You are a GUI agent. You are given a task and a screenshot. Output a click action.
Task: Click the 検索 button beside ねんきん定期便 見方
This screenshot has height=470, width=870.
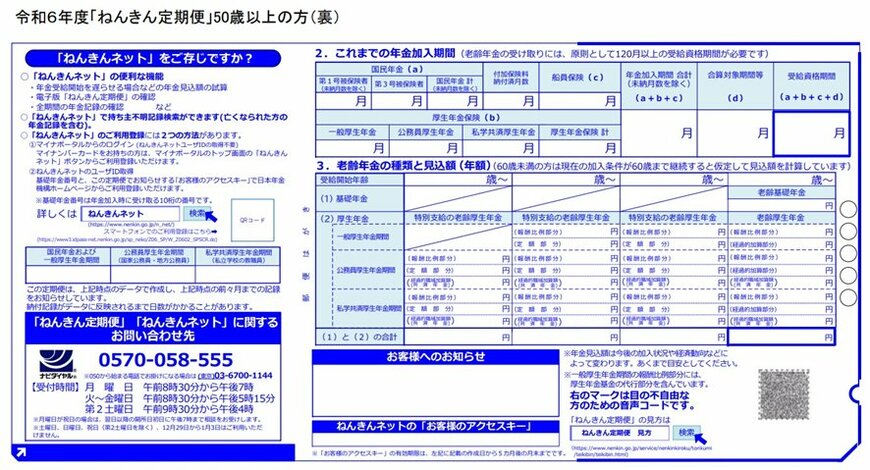687,432
